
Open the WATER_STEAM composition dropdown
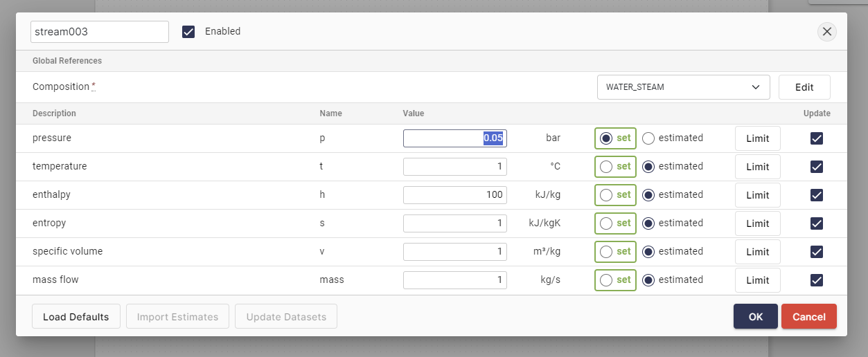pyautogui.click(x=683, y=87)
